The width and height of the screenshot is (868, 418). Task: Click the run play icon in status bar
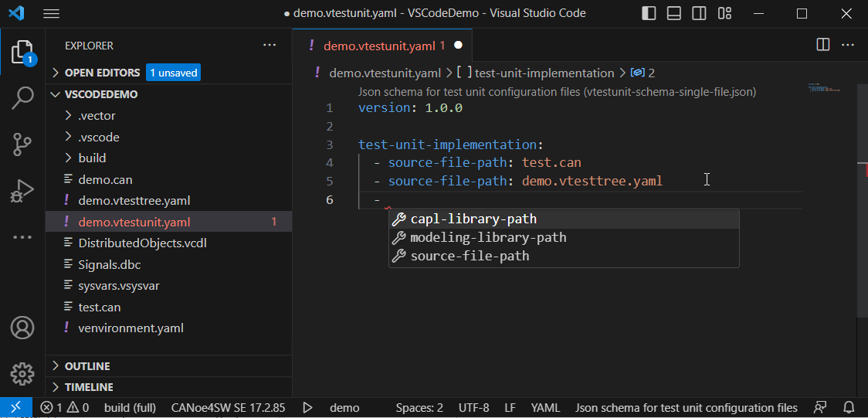coord(308,407)
